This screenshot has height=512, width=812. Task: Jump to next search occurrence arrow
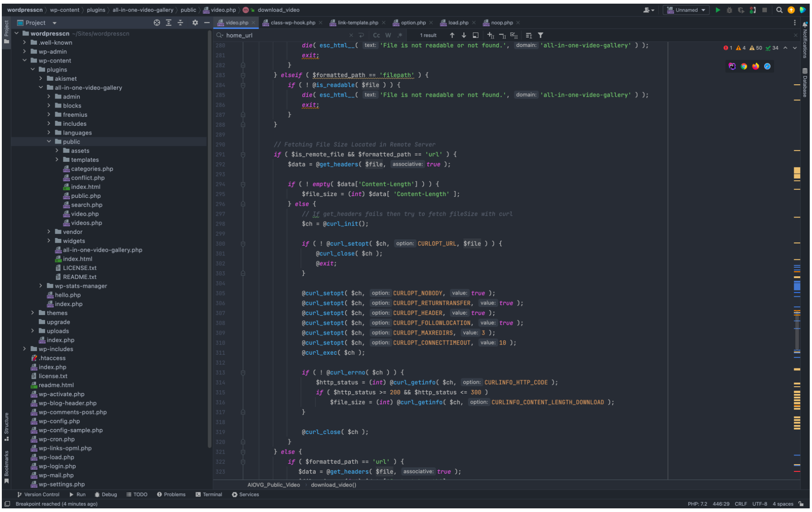(463, 35)
